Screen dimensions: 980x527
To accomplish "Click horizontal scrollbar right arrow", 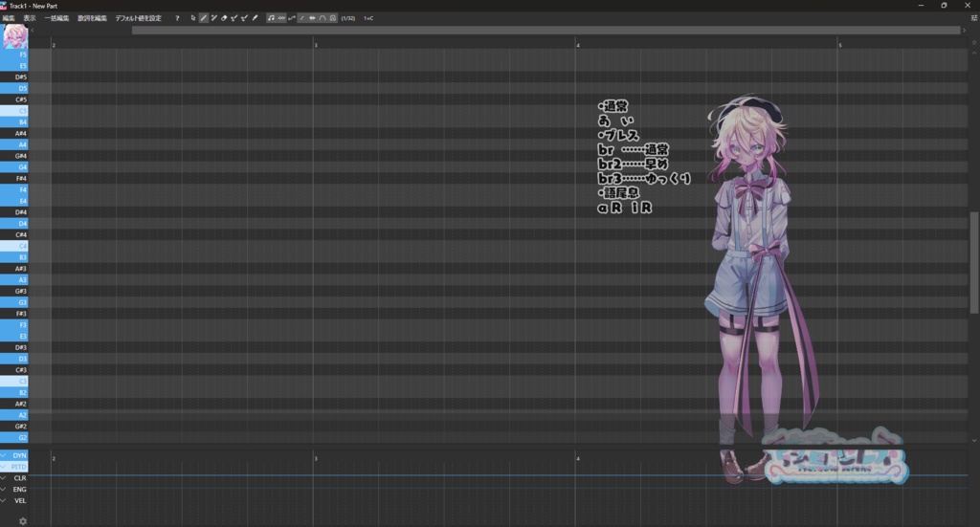I will (x=964, y=30).
